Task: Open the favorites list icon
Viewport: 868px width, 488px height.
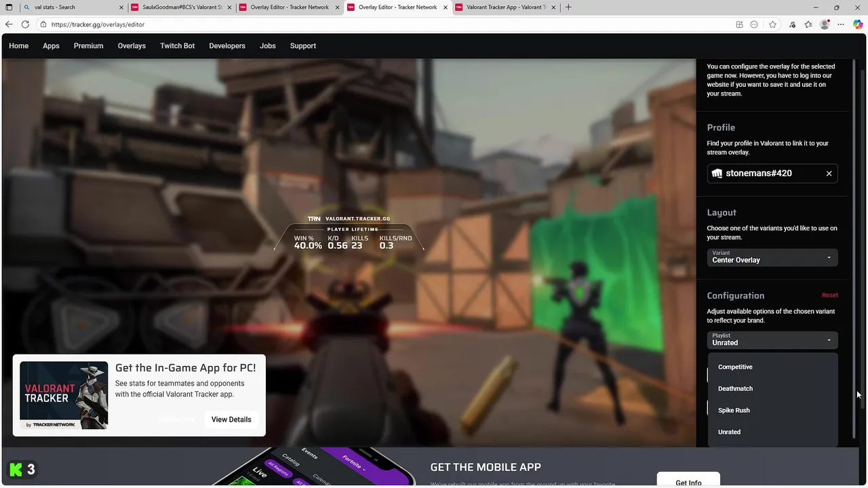Action: point(808,24)
